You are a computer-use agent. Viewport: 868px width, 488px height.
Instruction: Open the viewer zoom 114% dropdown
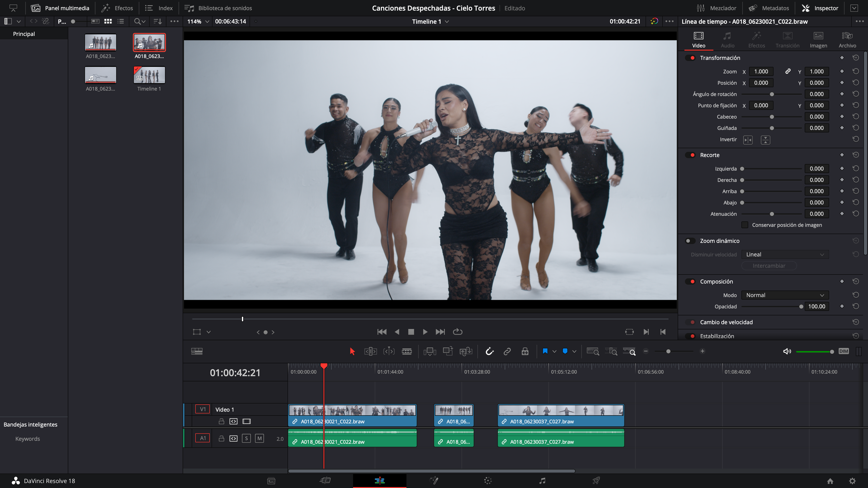[x=198, y=21]
